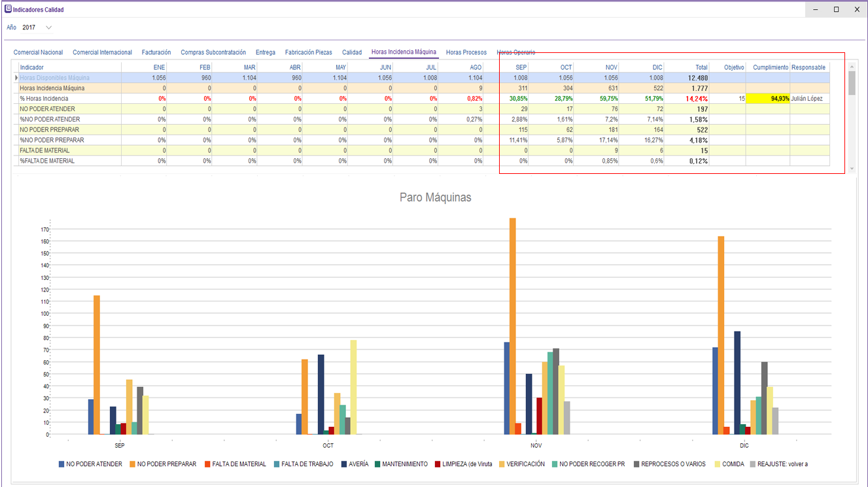Click the Indicadores Calidad app icon
Image resolution: width=868 pixels, height=487 pixels.
click(x=8, y=10)
